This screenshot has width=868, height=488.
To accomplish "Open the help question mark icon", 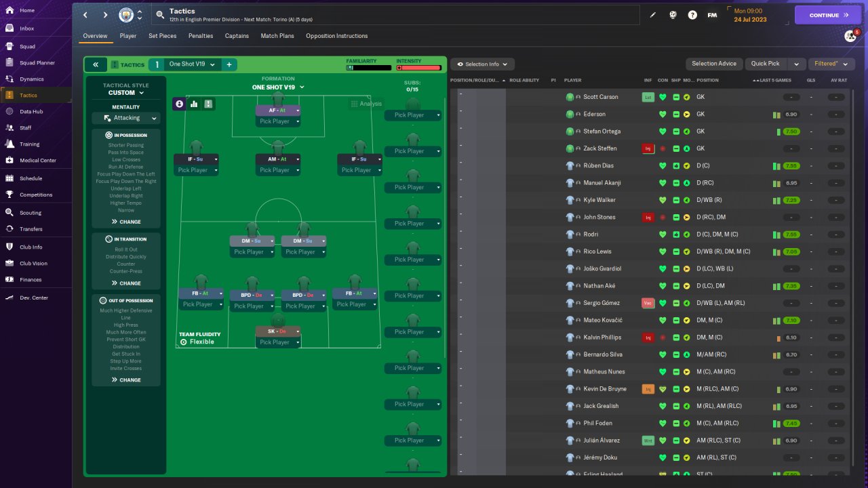I will point(692,15).
